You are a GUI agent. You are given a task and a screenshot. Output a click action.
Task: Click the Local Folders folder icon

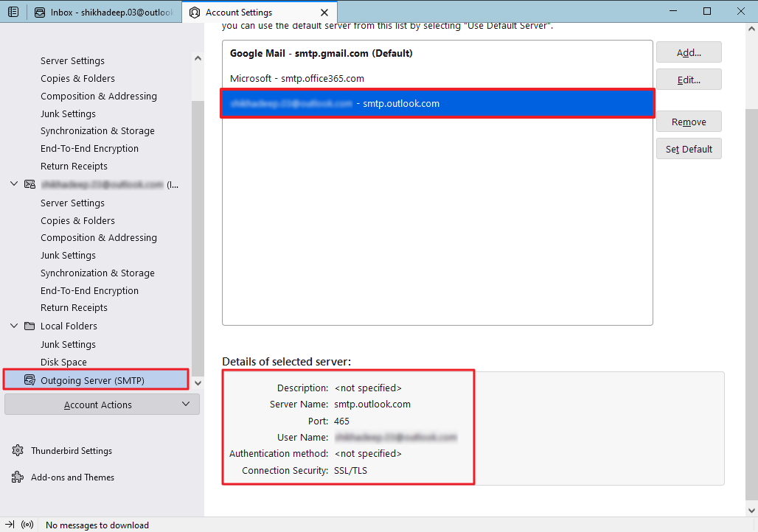tap(29, 326)
